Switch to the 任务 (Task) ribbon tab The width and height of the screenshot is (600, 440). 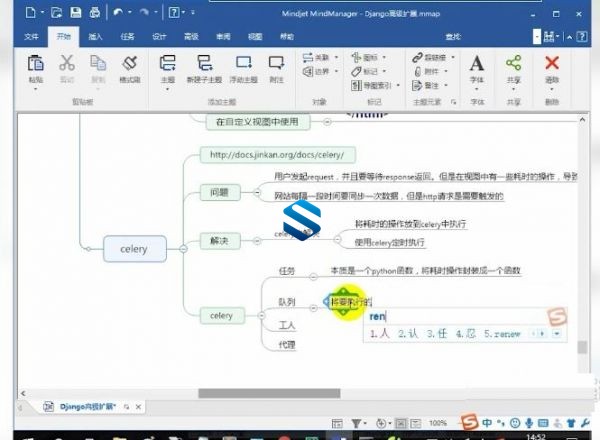click(127, 37)
